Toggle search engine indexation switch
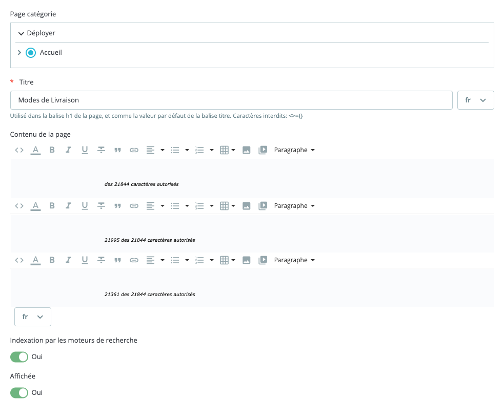Image resolution: width=504 pixels, height=420 pixels. pyautogui.click(x=19, y=356)
